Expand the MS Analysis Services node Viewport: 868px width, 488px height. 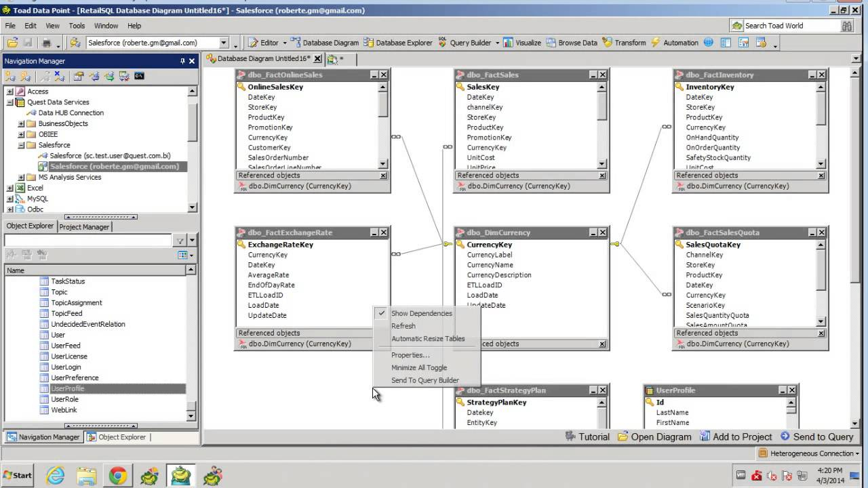coord(20,178)
